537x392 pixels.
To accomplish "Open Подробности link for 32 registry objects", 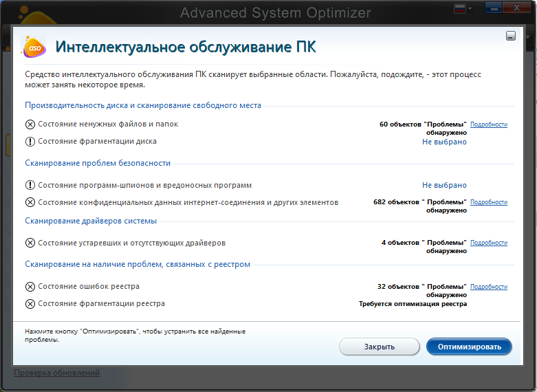I will click(489, 287).
